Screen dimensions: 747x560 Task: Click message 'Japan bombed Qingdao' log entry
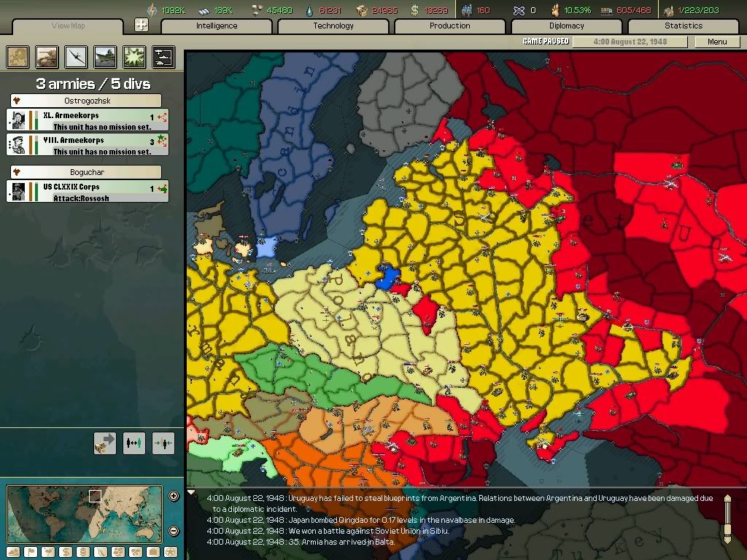(360, 520)
